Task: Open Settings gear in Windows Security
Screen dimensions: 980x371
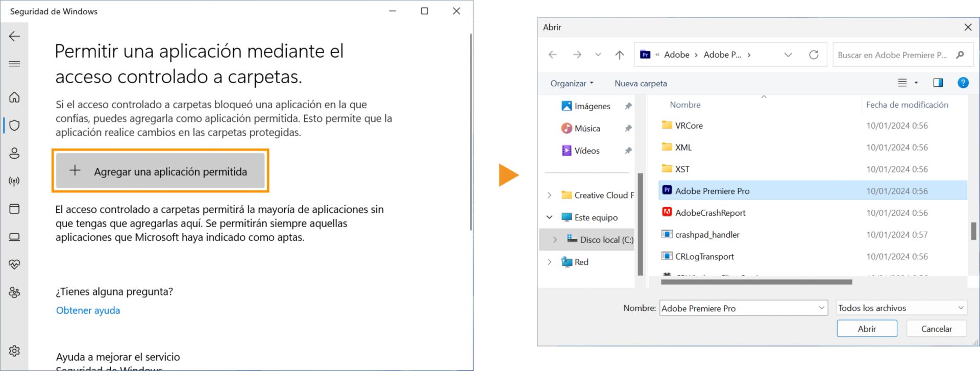Action: coord(14,351)
